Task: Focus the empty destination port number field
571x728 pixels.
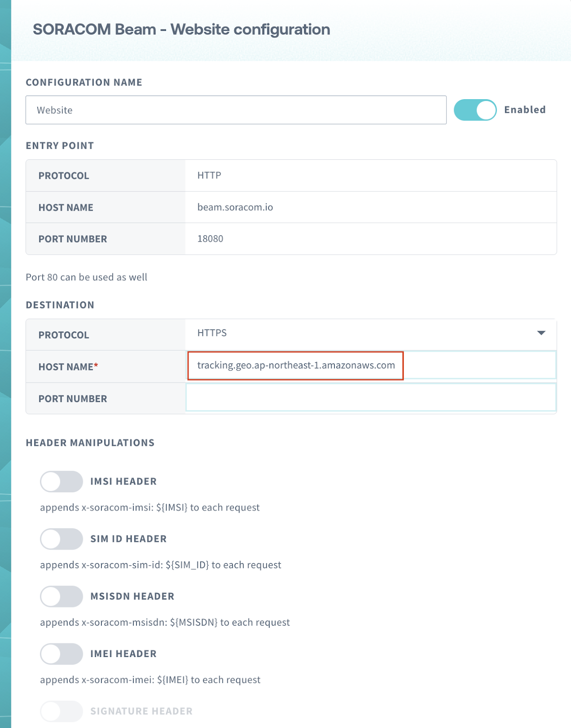Action: pos(370,398)
